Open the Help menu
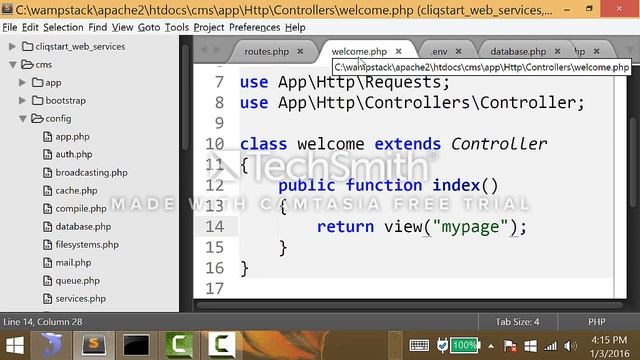The image size is (640, 360). click(x=295, y=27)
